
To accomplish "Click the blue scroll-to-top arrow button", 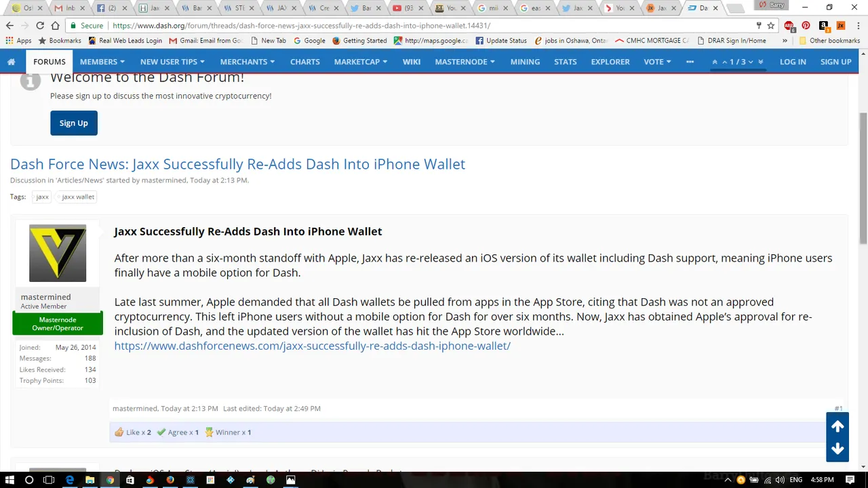I will coord(837,426).
